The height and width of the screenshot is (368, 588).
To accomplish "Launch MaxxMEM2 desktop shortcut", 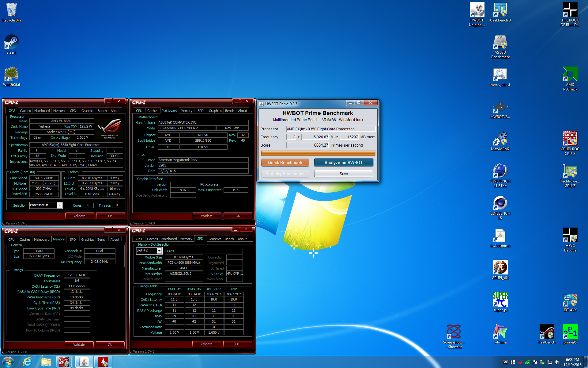I will pos(500,141).
